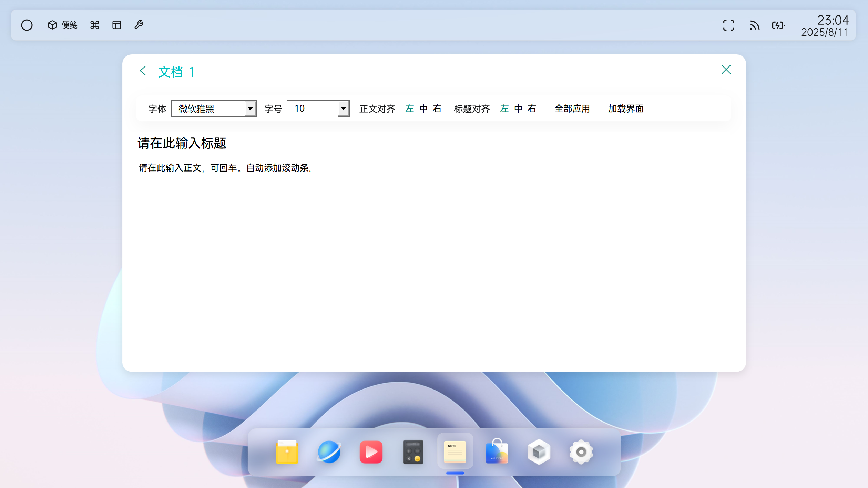Launch the calculator from the dock
The image size is (868, 488).
[x=413, y=452]
